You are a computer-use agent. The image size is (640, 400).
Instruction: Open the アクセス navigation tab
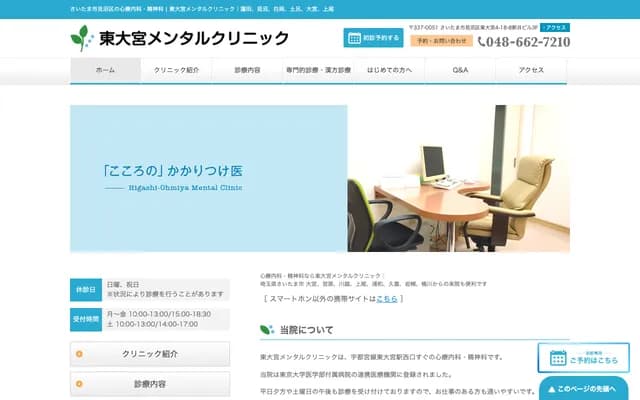pyautogui.click(x=531, y=70)
